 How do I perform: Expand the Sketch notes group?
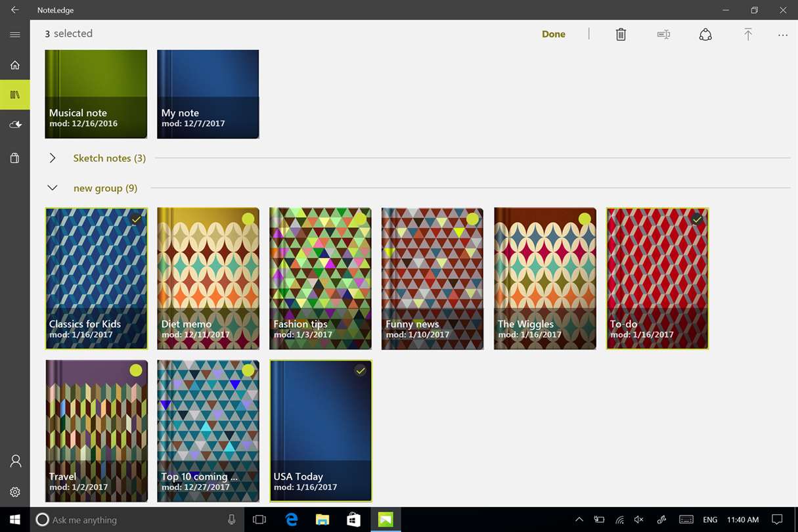pos(53,158)
